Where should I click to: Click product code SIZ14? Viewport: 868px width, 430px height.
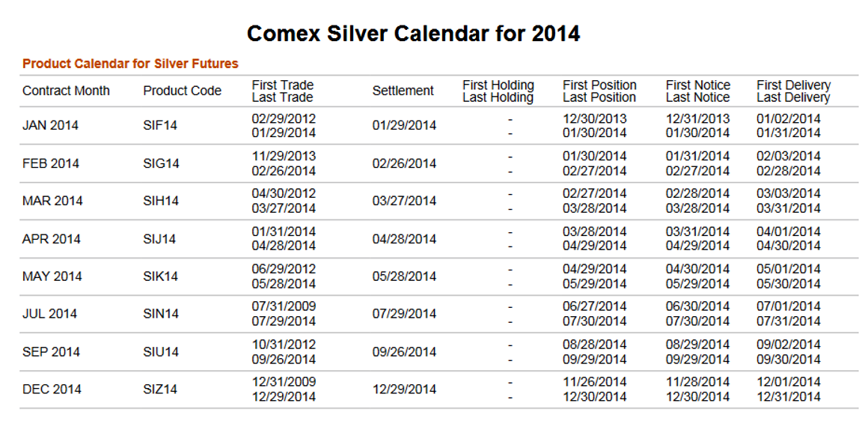coord(160,390)
